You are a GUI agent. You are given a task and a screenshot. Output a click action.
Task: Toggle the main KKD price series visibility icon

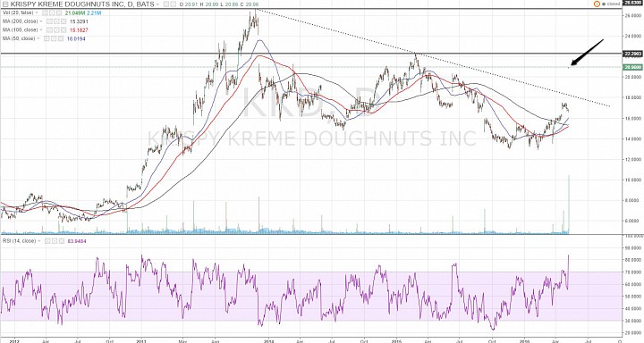(166, 4)
